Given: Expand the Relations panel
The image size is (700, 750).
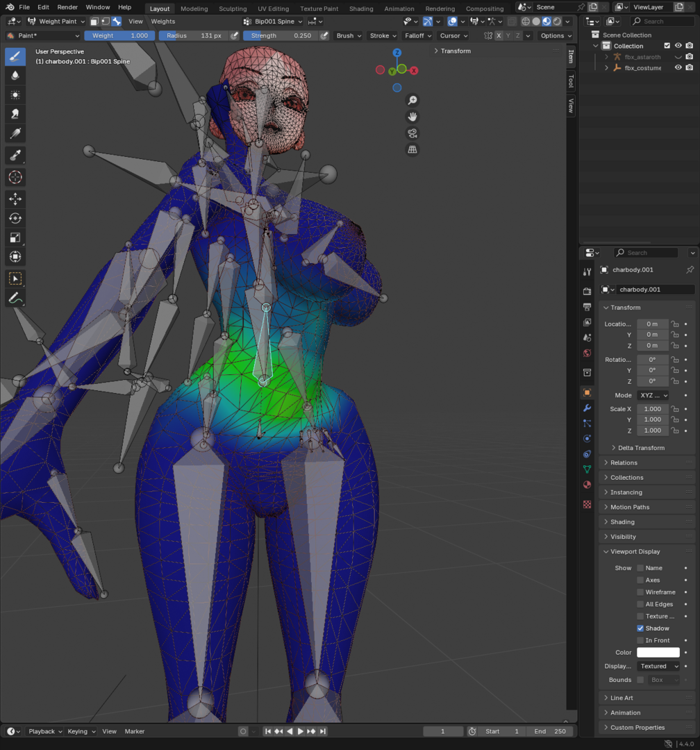Looking at the screenshot, I should tap(624, 463).
